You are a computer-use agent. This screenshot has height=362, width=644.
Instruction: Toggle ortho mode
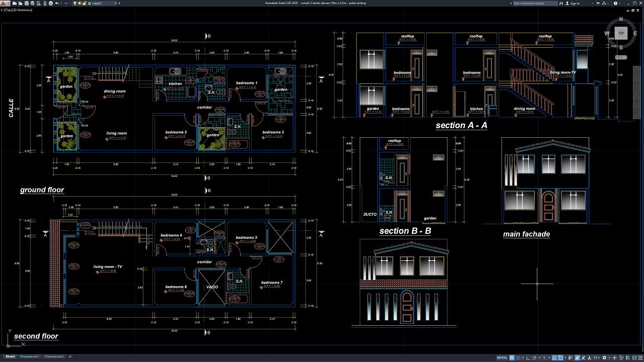[528, 357]
